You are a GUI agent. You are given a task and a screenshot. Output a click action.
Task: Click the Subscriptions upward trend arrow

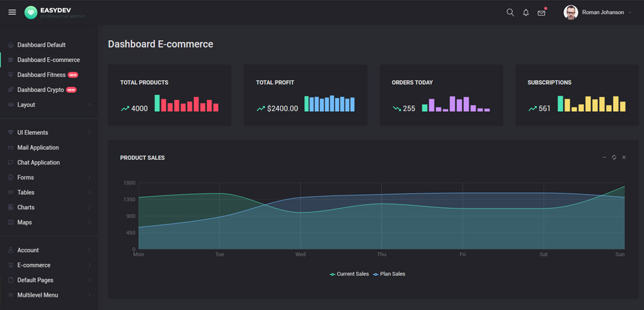point(533,109)
